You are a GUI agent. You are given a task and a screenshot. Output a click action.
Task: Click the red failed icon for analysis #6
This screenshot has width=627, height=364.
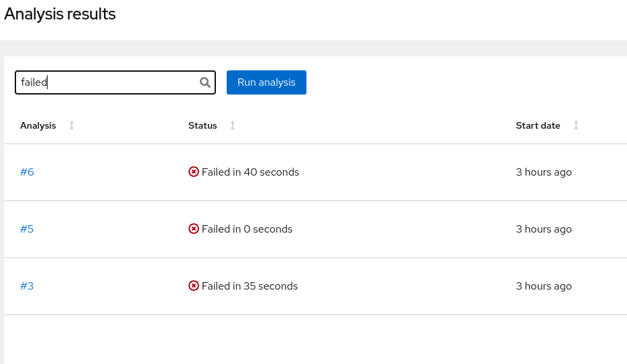click(x=194, y=172)
